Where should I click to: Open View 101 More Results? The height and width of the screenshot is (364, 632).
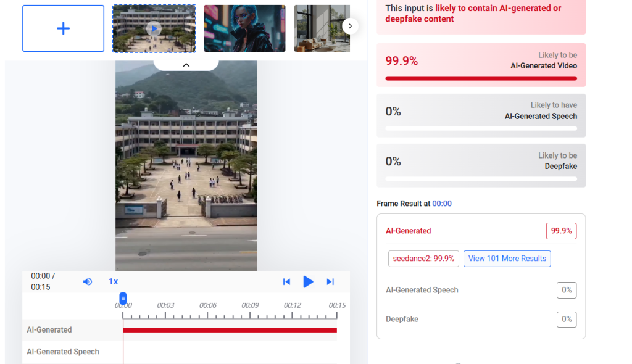pos(507,259)
